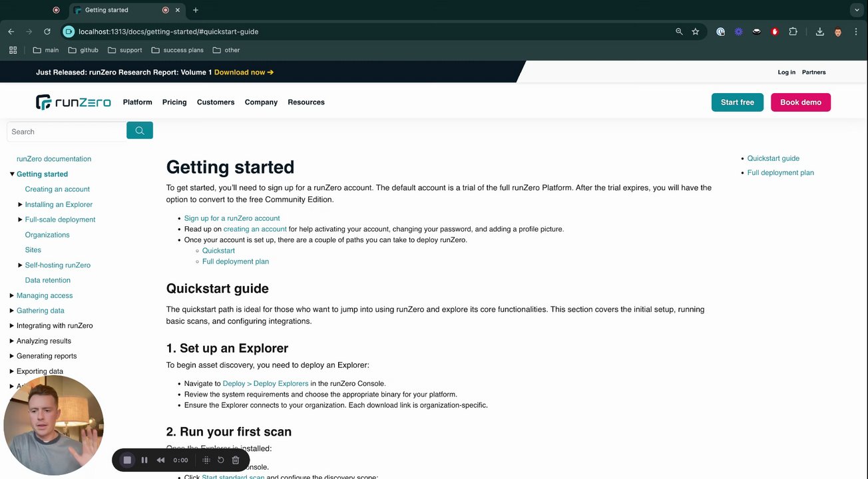Expand Installing an Explorer tree item
The image size is (868, 479).
[21, 204]
